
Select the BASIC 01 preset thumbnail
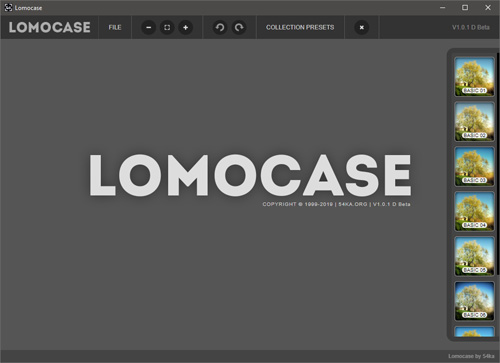pos(474,77)
